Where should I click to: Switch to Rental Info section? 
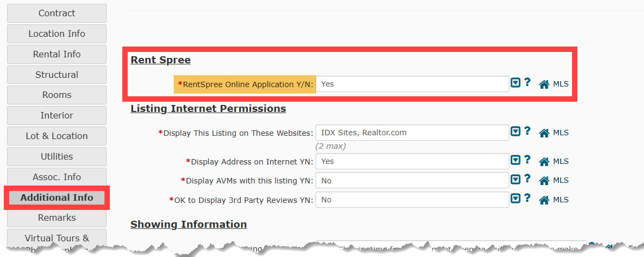57,54
